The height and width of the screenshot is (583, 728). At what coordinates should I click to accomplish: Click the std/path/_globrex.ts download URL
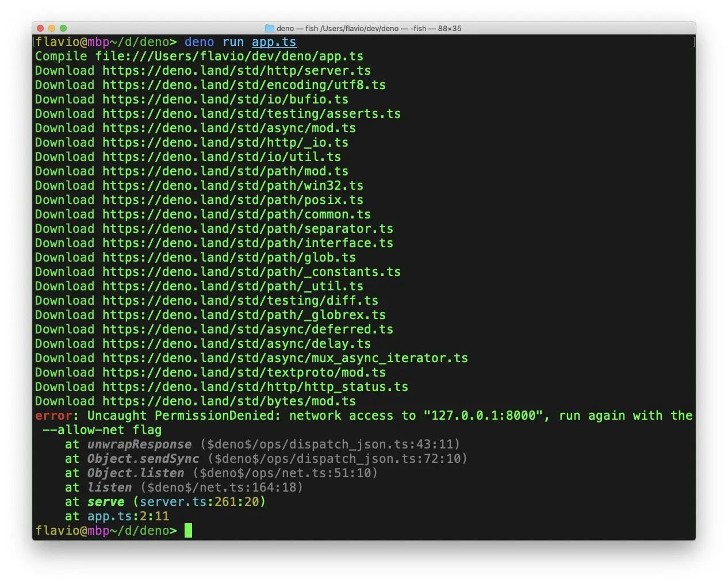pyautogui.click(x=244, y=315)
